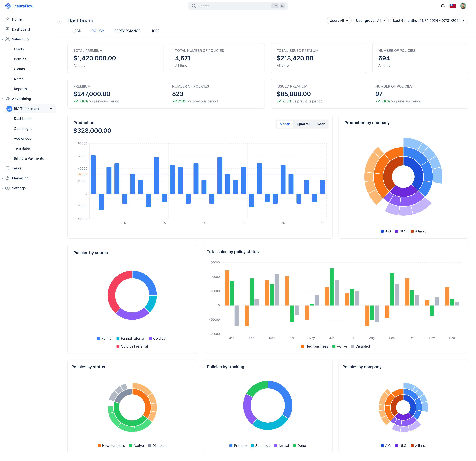Collapse sidebar with chevron button
Viewport: 476px width, 461px height.
59,21
